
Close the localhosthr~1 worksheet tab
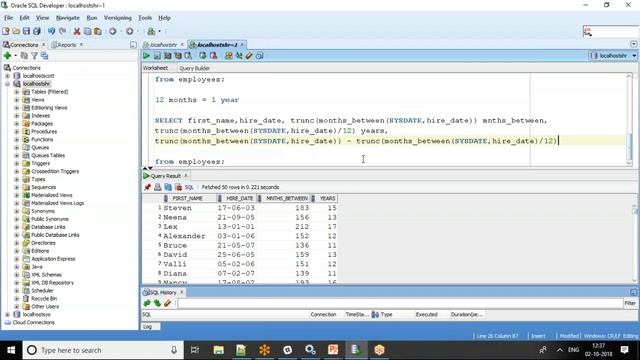(x=242, y=44)
